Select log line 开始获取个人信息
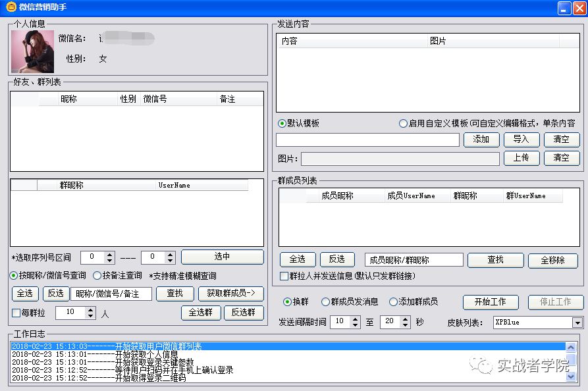 click(x=288, y=354)
